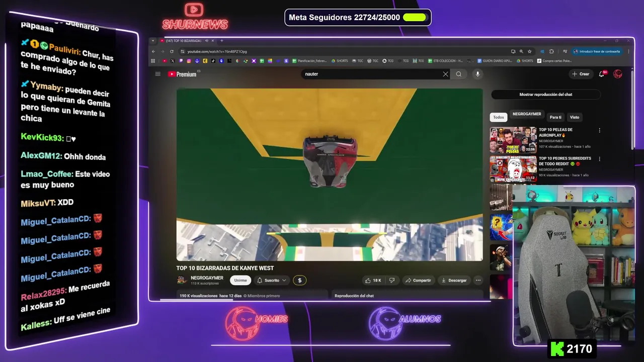This screenshot has height=362, width=644.
Task: Open the YouTube bookmark icon in bookmarks bar
Action: [165, 61]
